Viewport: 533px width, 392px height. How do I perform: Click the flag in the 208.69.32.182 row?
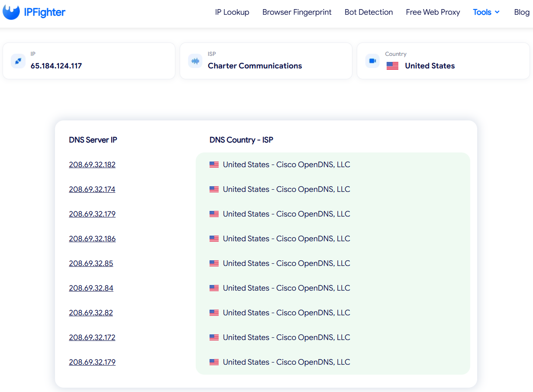214,165
